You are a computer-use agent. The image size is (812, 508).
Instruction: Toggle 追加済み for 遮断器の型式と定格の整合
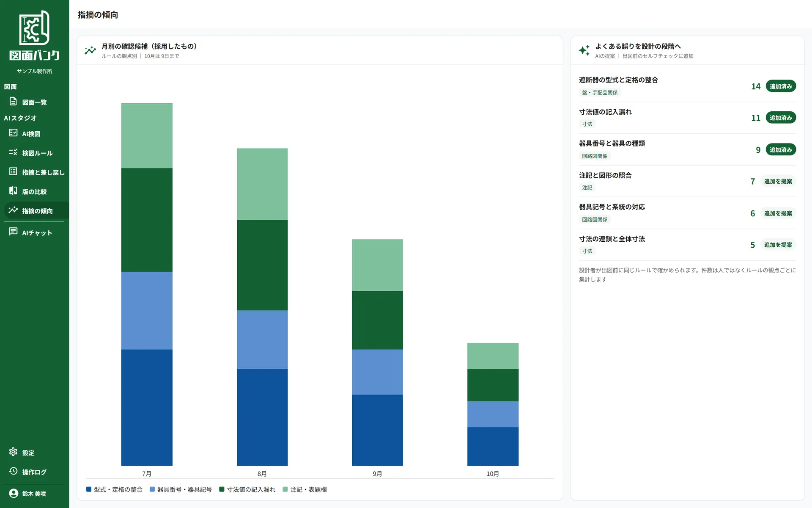coord(781,86)
